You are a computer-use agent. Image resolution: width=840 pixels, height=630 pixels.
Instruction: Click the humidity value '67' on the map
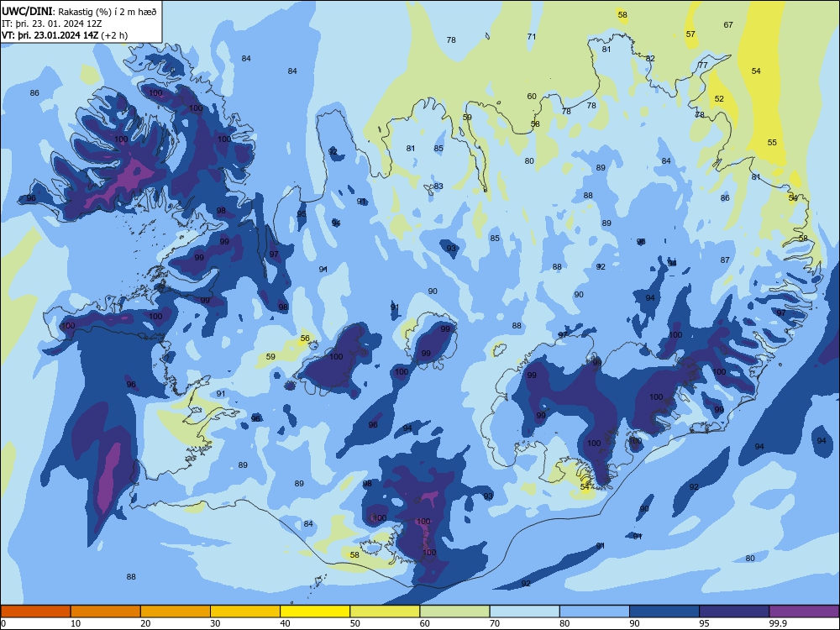pos(728,24)
